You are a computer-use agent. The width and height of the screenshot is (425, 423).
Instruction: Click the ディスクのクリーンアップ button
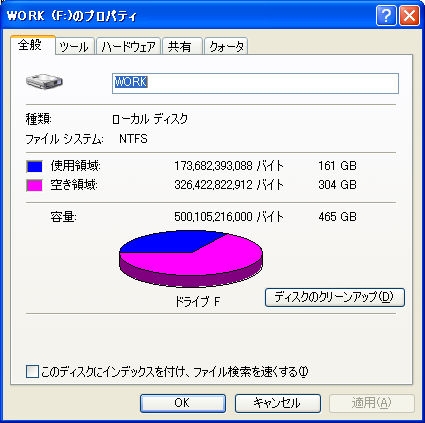point(335,297)
